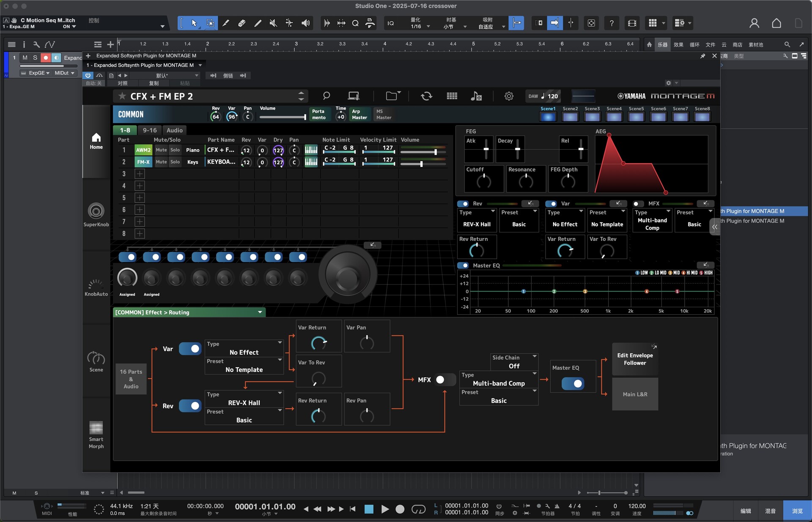Favorite the CFX + FM EP 2 performance star
The height and width of the screenshot is (522, 812).
point(122,96)
